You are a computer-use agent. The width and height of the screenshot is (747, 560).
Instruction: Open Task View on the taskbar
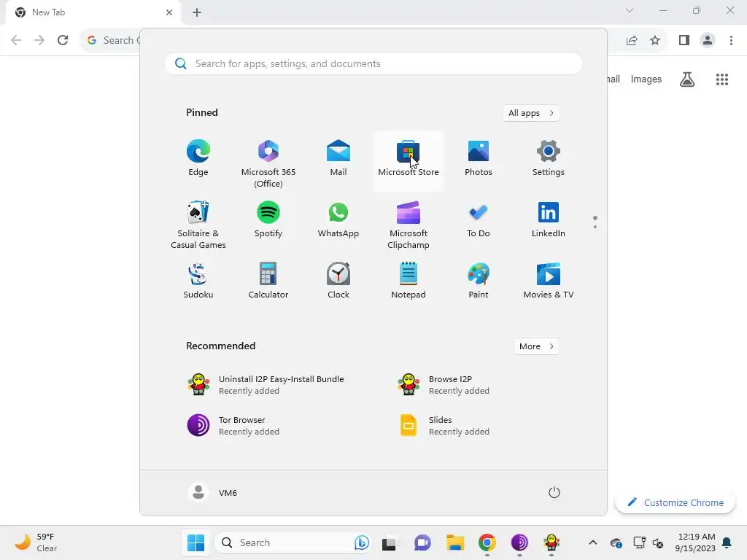pyautogui.click(x=390, y=542)
